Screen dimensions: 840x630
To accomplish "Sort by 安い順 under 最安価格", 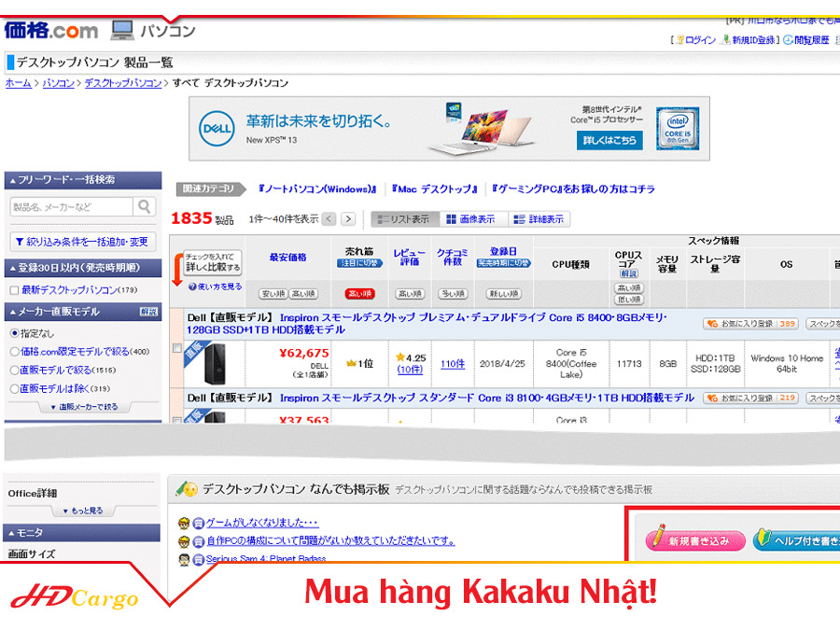I will coord(273,294).
